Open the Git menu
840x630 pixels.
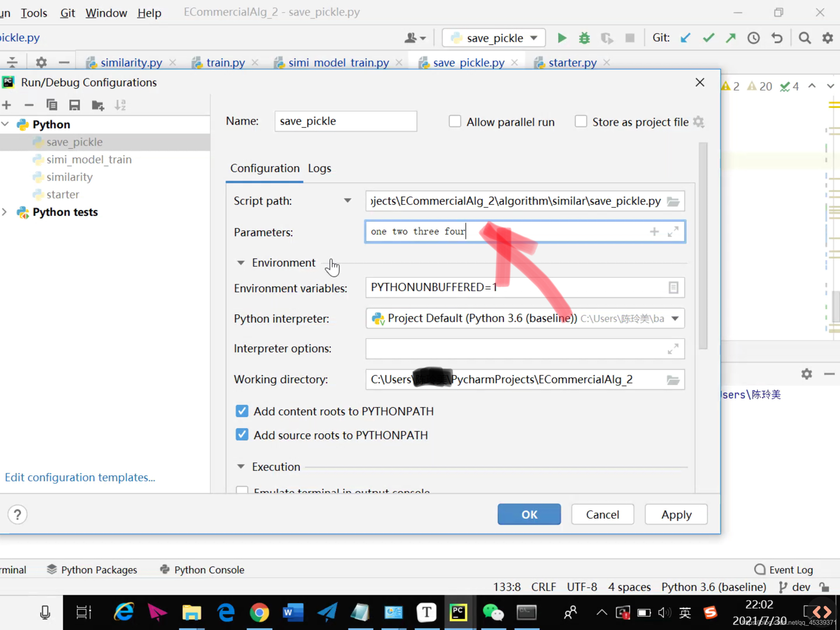[x=67, y=12]
